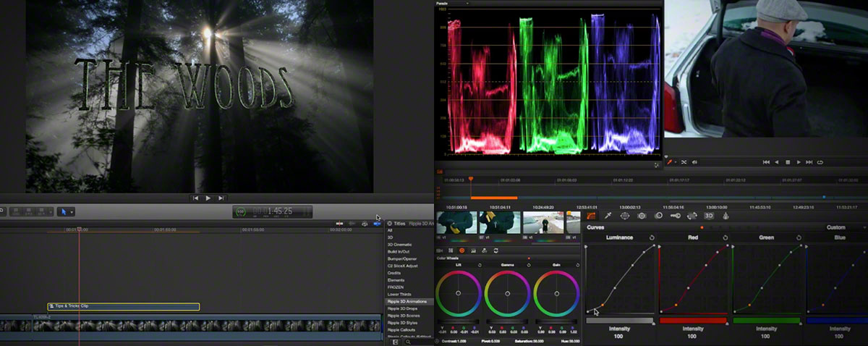Reset the Gamma color wheel
The height and width of the screenshot is (346, 868).
point(527,265)
